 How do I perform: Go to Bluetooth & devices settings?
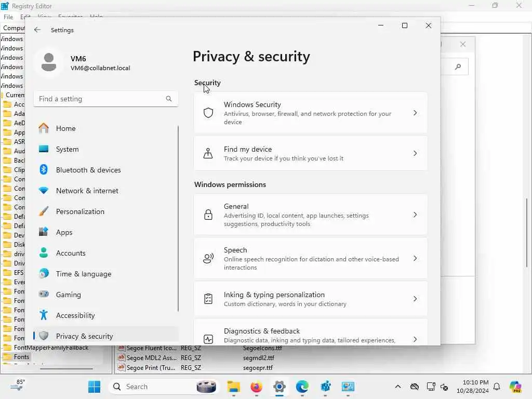click(x=105, y=170)
